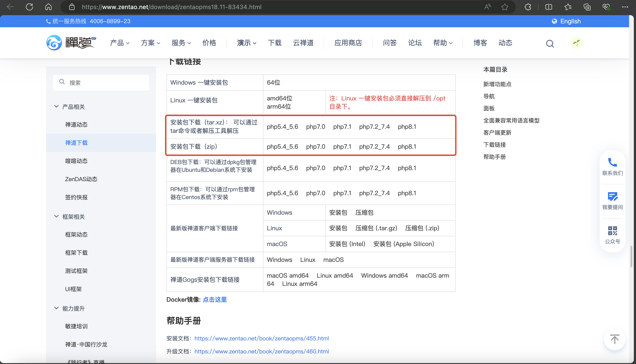This screenshot has height=364, width=636.
Task: Open the 应用商店 menu item
Action: (x=348, y=43)
